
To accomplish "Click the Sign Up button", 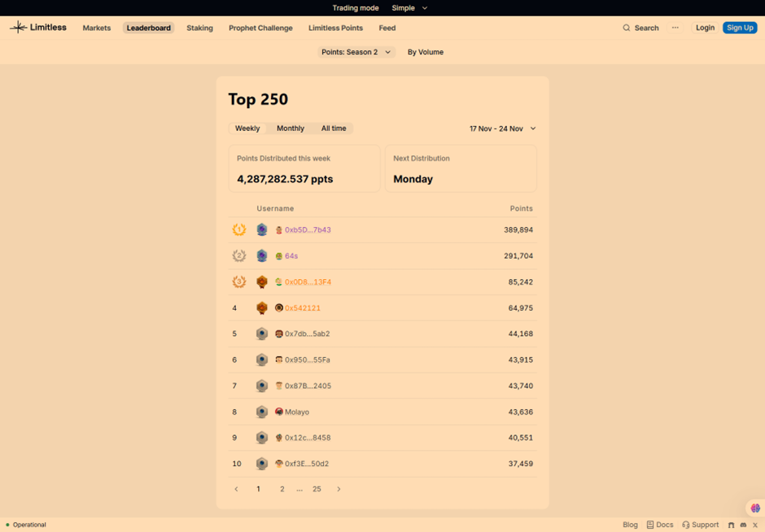I will [x=739, y=27].
